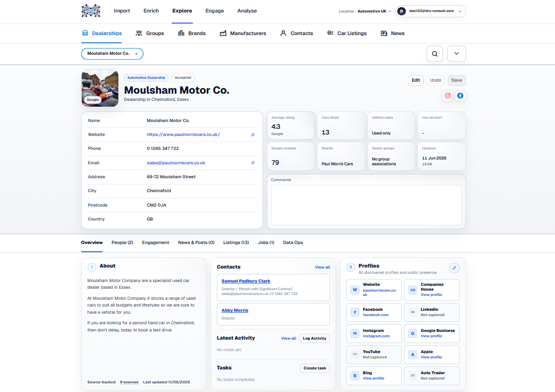Open the Instagram social icon
555x392 pixels.
pos(448,96)
